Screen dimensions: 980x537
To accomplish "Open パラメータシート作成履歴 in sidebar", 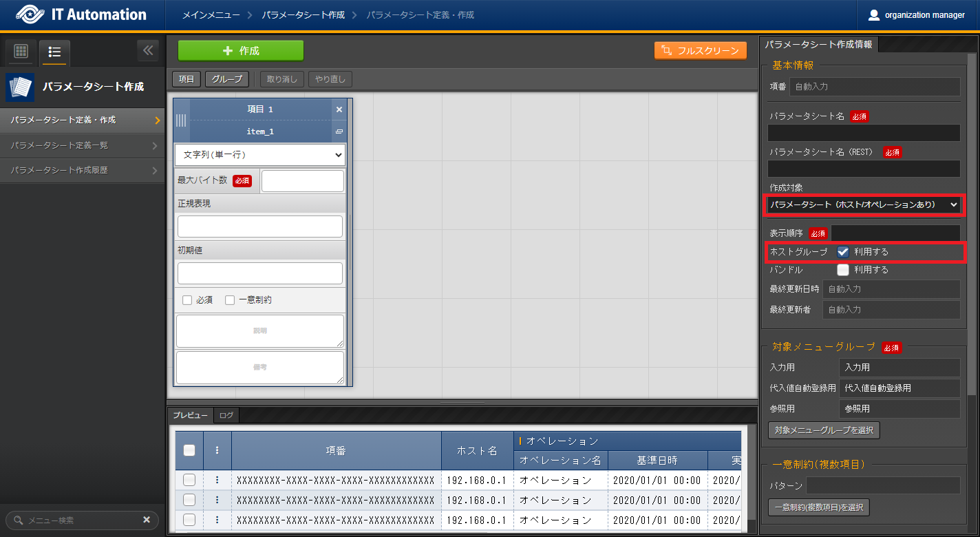I will [83, 170].
